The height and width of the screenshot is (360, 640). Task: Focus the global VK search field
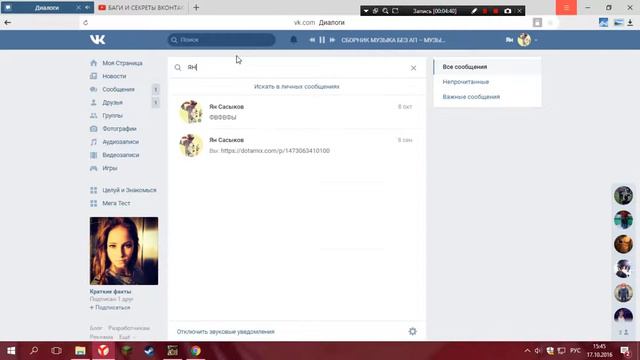[x=222, y=40]
